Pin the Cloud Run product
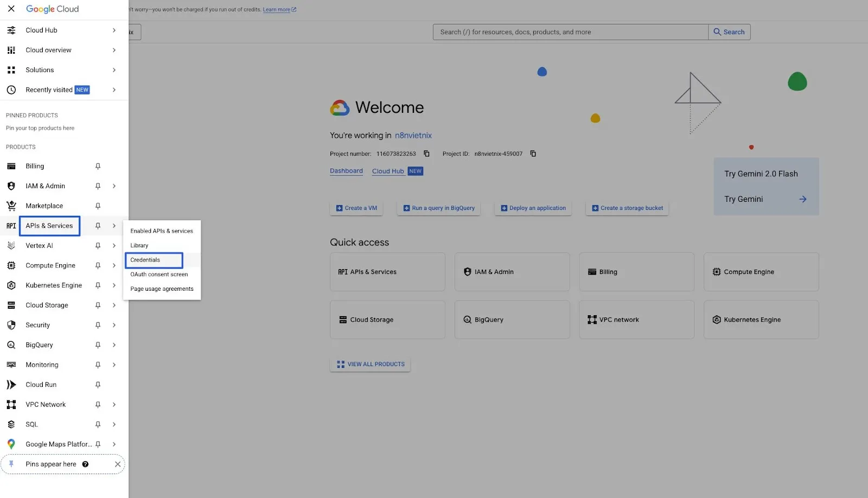This screenshot has height=498, width=868. (98, 385)
